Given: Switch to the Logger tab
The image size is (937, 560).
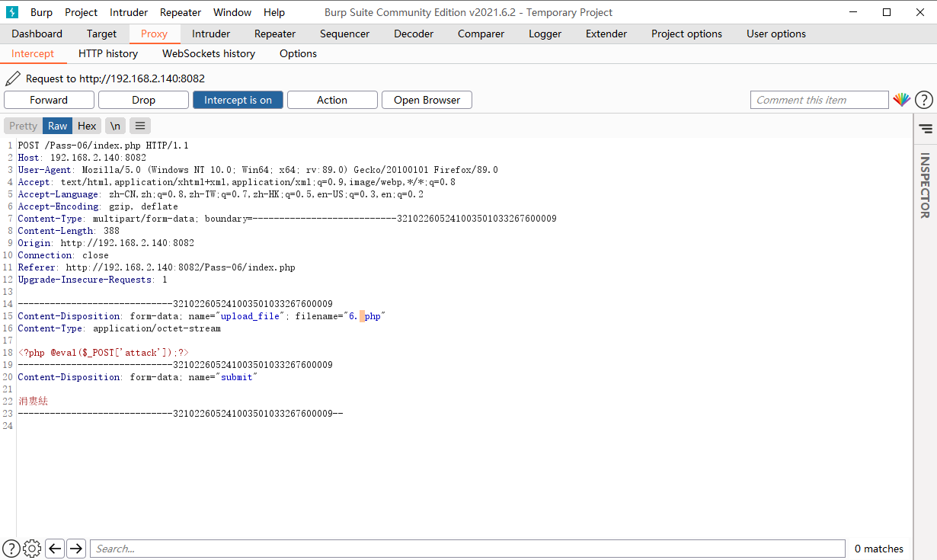Looking at the screenshot, I should click(x=545, y=34).
